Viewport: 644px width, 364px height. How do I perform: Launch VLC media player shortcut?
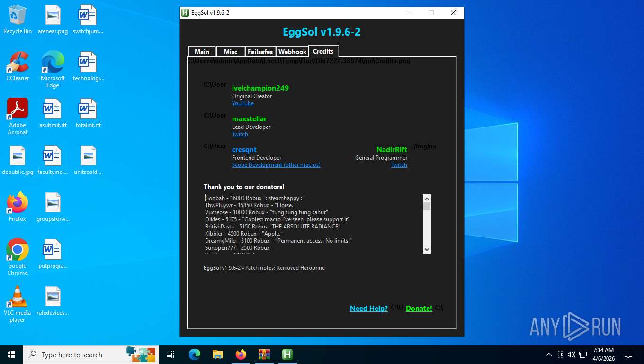(18, 304)
